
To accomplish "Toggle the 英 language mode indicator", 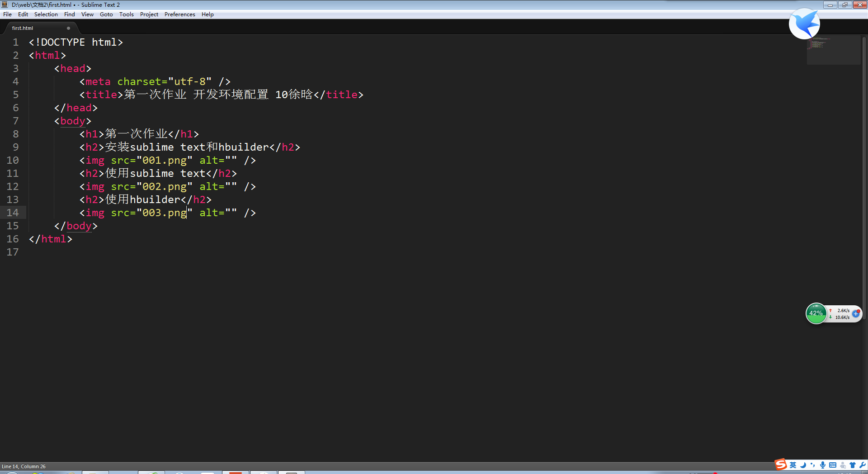I will click(x=793, y=465).
